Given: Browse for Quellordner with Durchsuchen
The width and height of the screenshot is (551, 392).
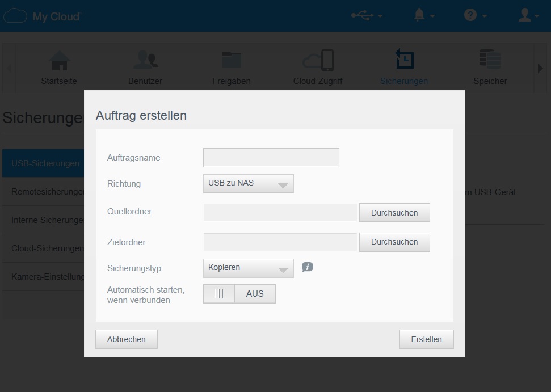Looking at the screenshot, I should (394, 213).
